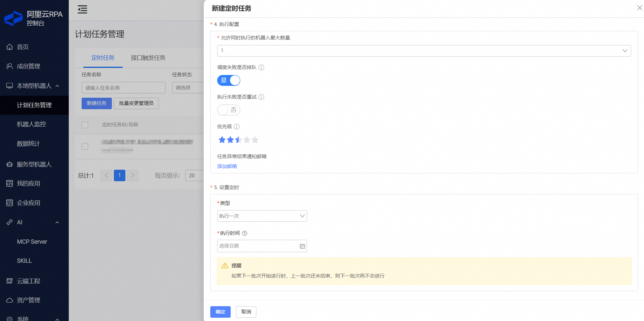Open 数据统计 in the sidebar
Viewport: 644px width, 321px height.
click(x=28, y=144)
